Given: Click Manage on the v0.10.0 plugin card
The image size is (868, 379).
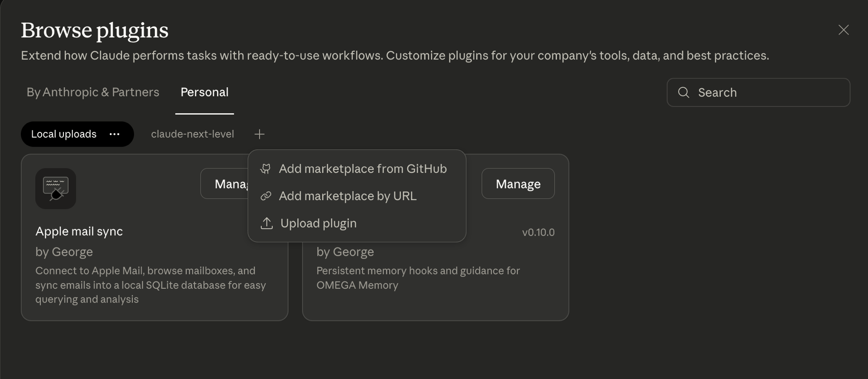Looking at the screenshot, I should [518, 184].
